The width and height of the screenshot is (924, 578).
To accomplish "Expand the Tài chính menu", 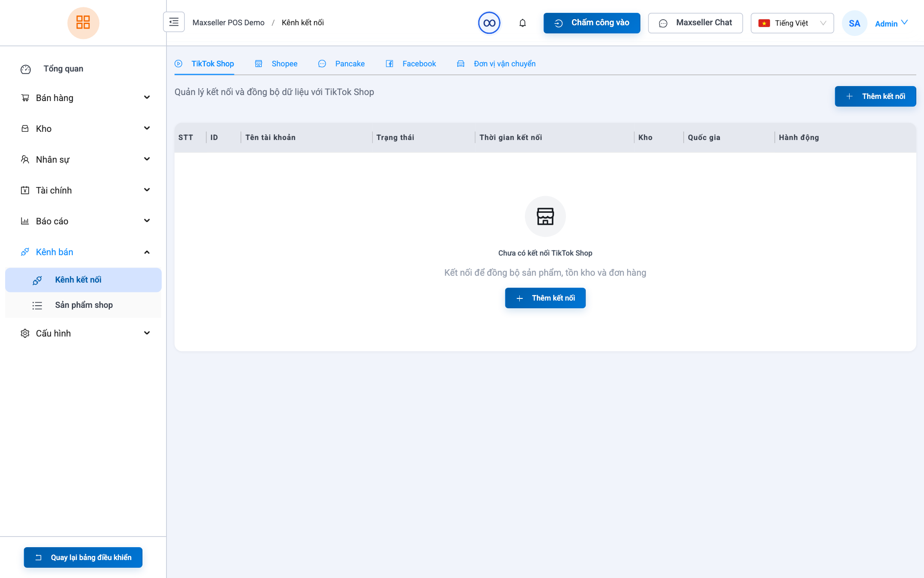I will pos(147,190).
